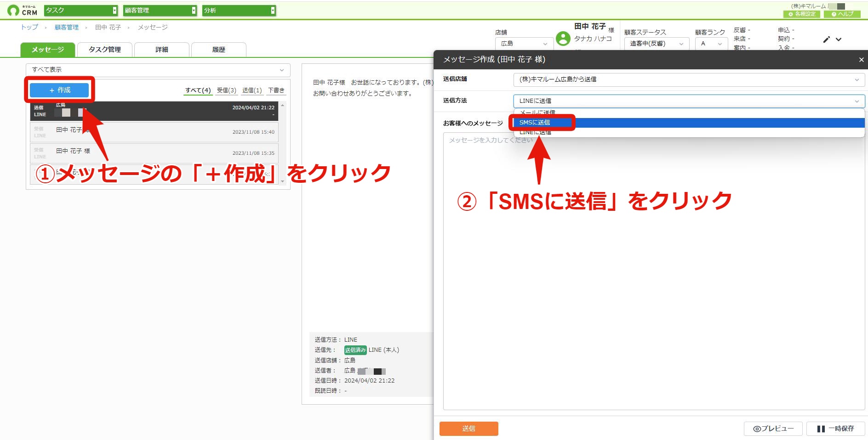This screenshot has width=868, height=440.
Task: Open the 送信店舗 dropdown
Action: pos(689,79)
